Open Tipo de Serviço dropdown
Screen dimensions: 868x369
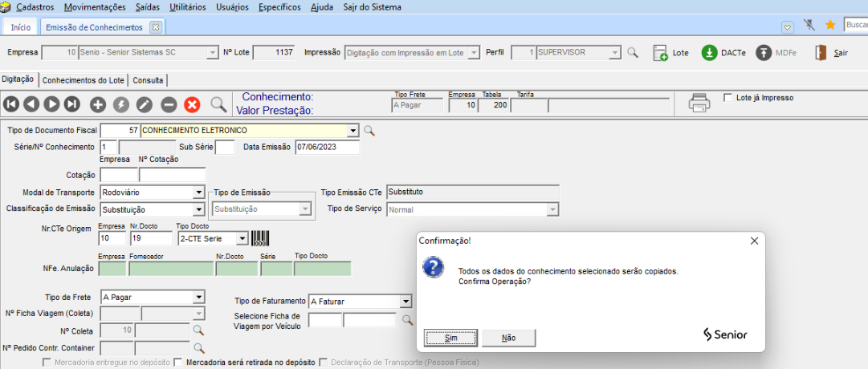tap(552, 210)
